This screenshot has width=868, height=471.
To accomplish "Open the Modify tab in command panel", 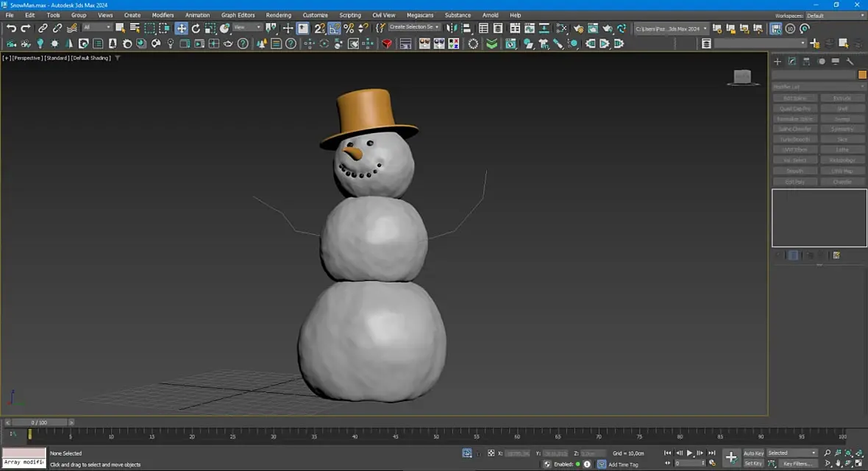I will [x=792, y=61].
